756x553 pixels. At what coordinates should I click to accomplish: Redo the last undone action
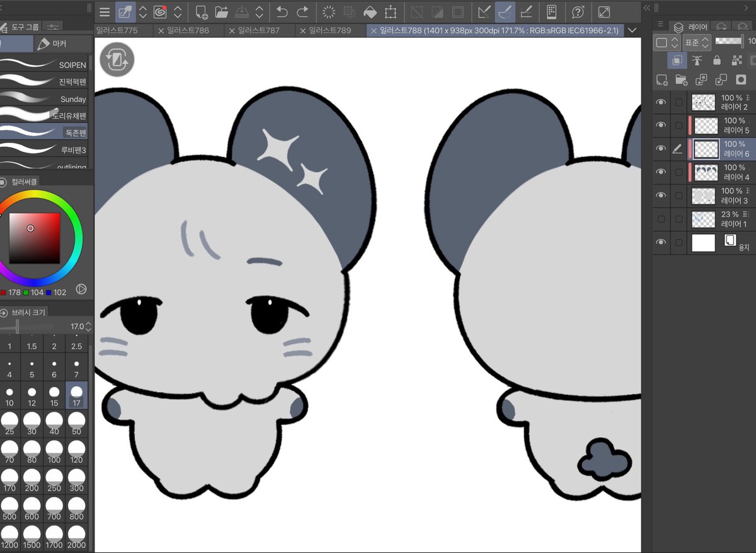pyautogui.click(x=303, y=12)
